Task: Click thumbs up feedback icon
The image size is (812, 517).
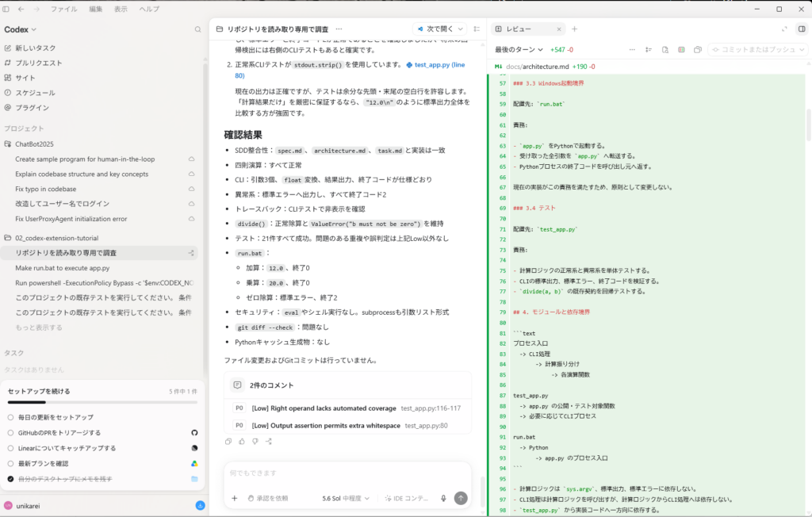Action: [x=242, y=442]
